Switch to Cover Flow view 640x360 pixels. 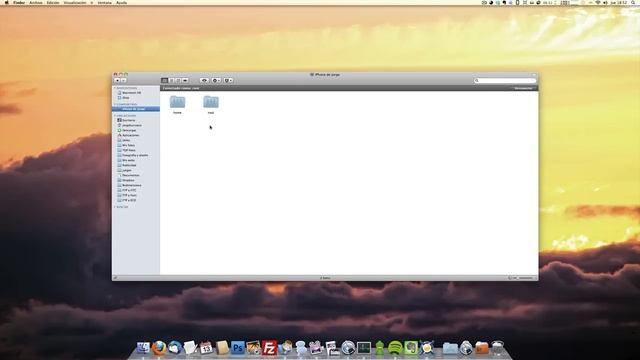(185, 80)
